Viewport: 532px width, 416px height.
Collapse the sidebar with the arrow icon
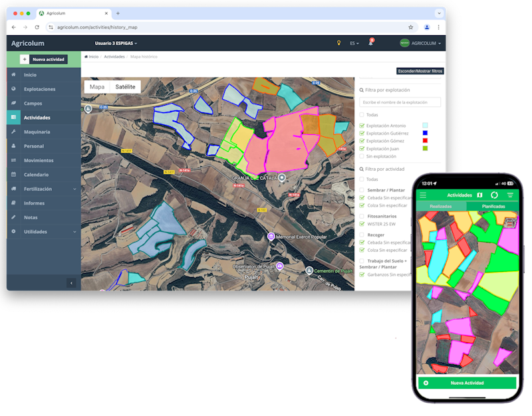72,283
